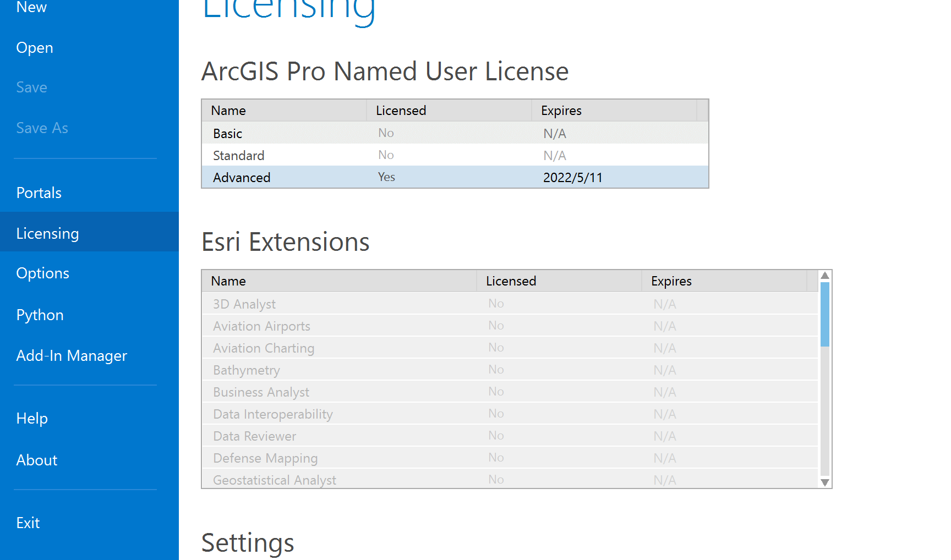
Task: Select the Basic license row
Action: click(x=455, y=134)
